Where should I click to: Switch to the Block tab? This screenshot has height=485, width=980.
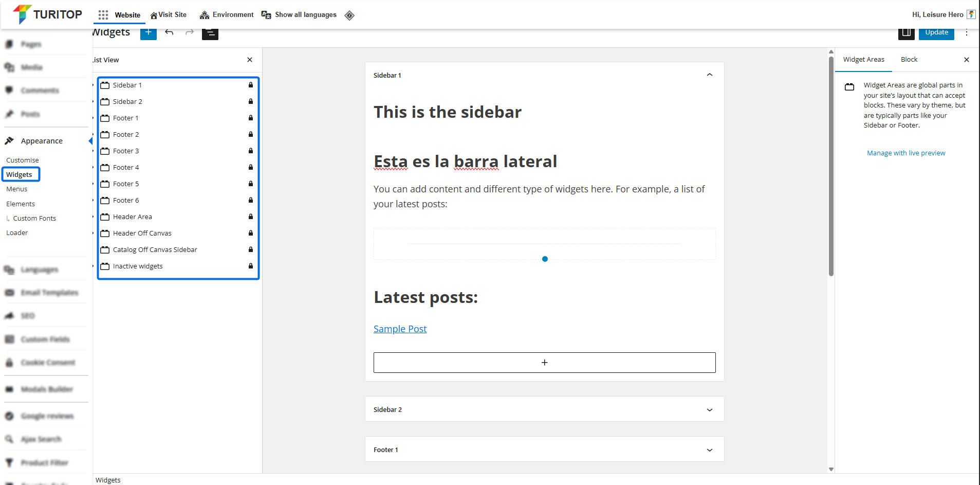[909, 60]
